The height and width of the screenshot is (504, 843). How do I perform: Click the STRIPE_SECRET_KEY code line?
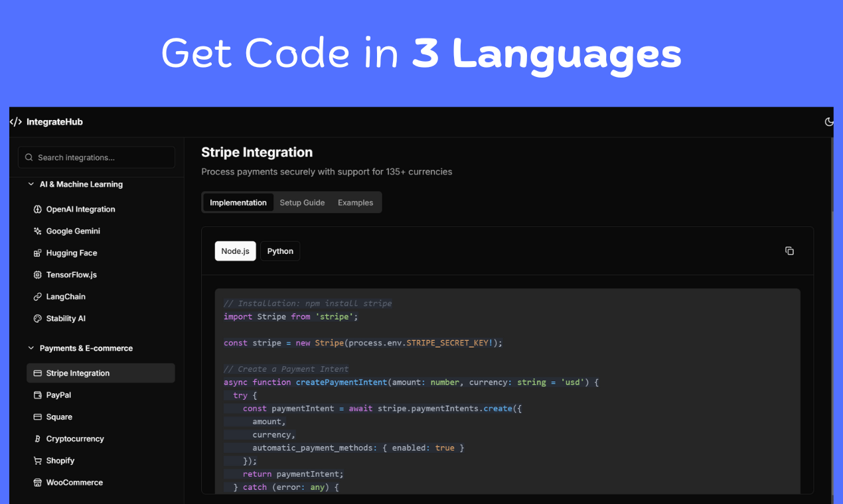(363, 343)
